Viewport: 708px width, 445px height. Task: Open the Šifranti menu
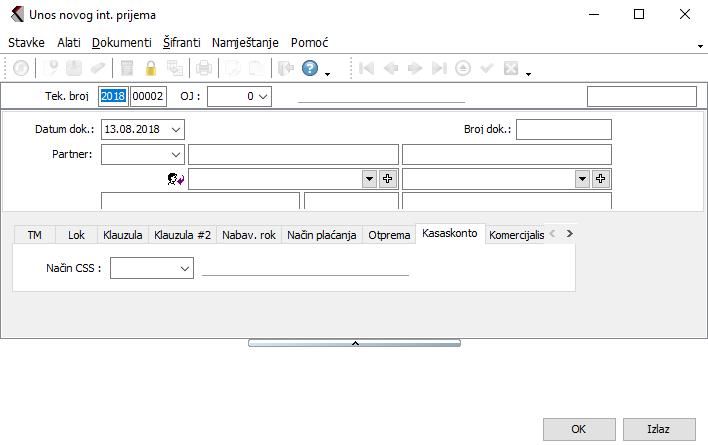(182, 43)
